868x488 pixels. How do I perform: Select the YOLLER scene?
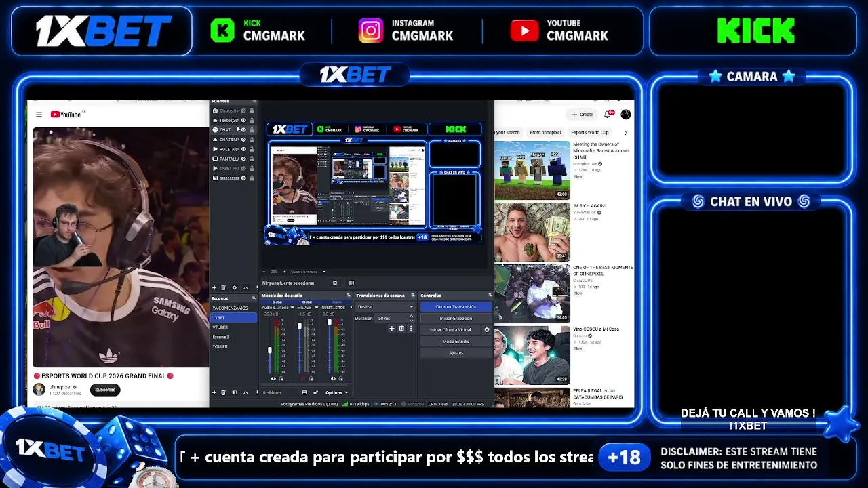[x=234, y=346]
